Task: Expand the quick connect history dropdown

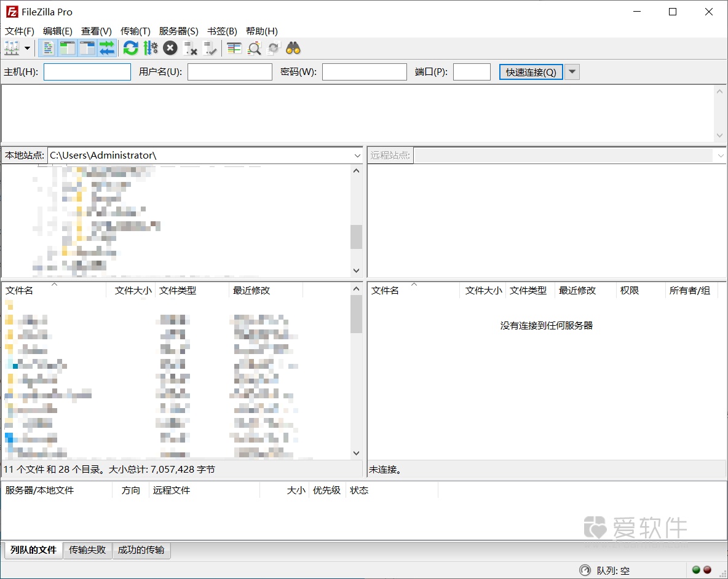Action: pyautogui.click(x=572, y=72)
